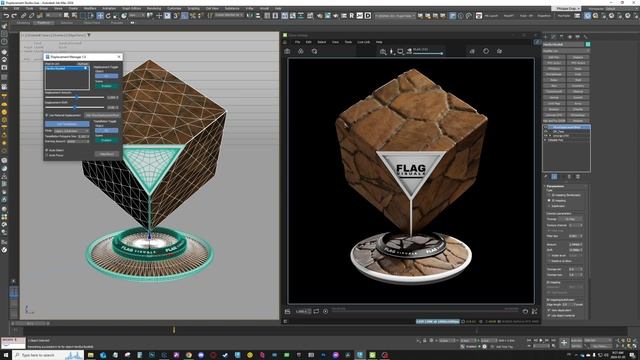Choose the Select Object tool
The image size is (640, 360).
67,16
